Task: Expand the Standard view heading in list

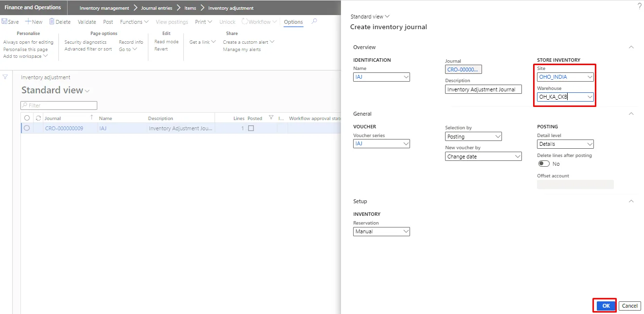Action: click(x=55, y=90)
